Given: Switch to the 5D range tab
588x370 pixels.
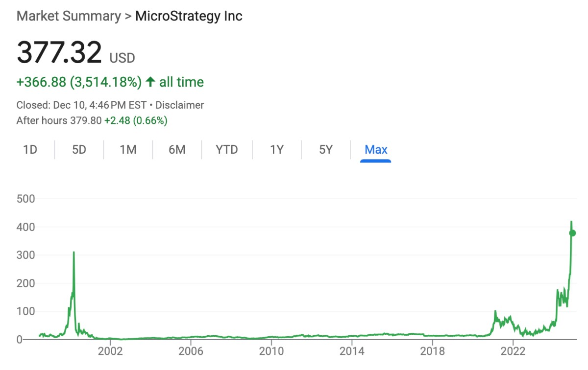Looking at the screenshot, I should [x=79, y=150].
